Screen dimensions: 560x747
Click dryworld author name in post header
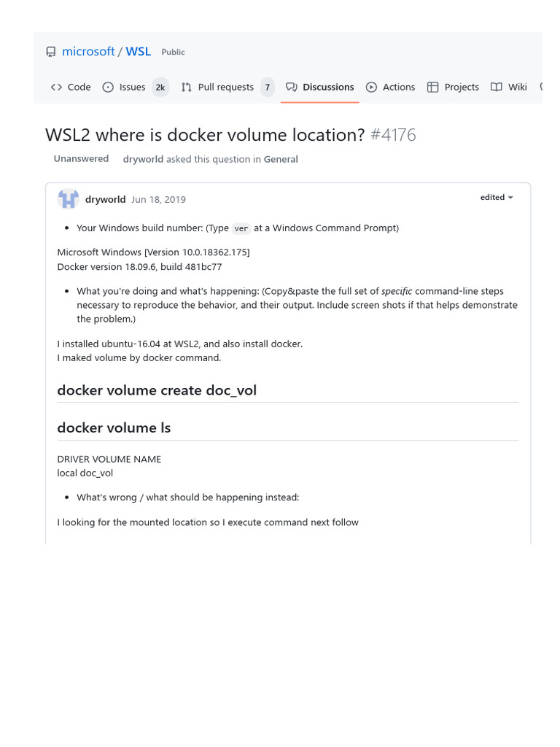(x=106, y=199)
